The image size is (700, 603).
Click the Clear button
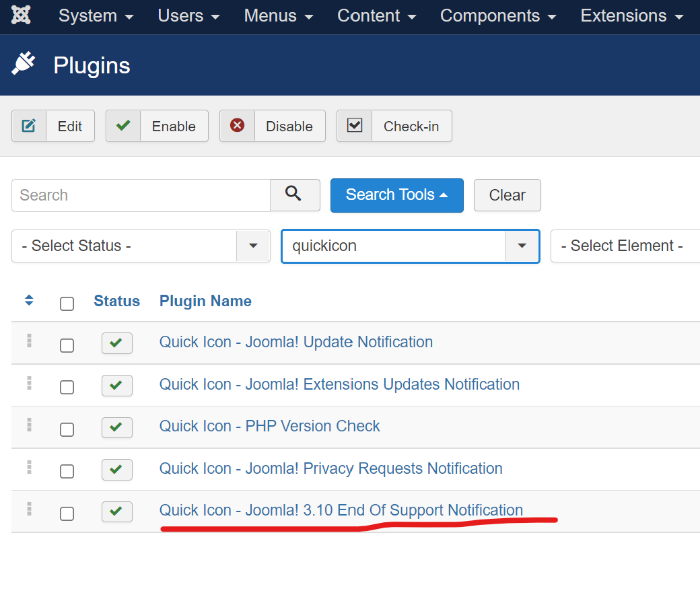click(507, 195)
